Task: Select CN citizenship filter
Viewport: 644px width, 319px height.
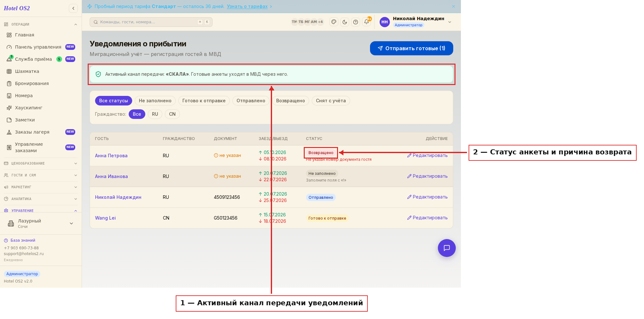Action: (x=172, y=114)
